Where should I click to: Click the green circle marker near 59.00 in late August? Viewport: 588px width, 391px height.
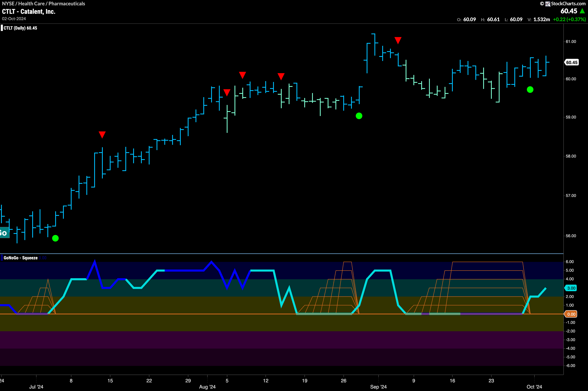[359, 116]
